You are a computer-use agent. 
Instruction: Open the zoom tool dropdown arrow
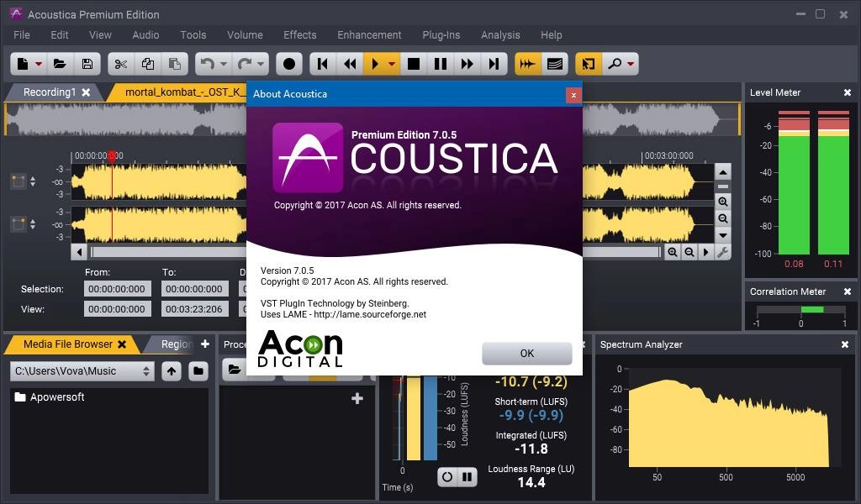click(x=631, y=64)
